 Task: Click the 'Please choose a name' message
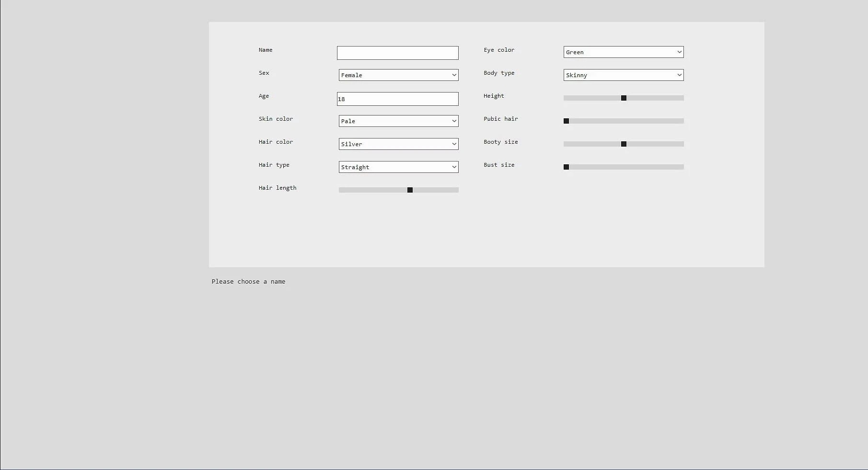click(248, 282)
